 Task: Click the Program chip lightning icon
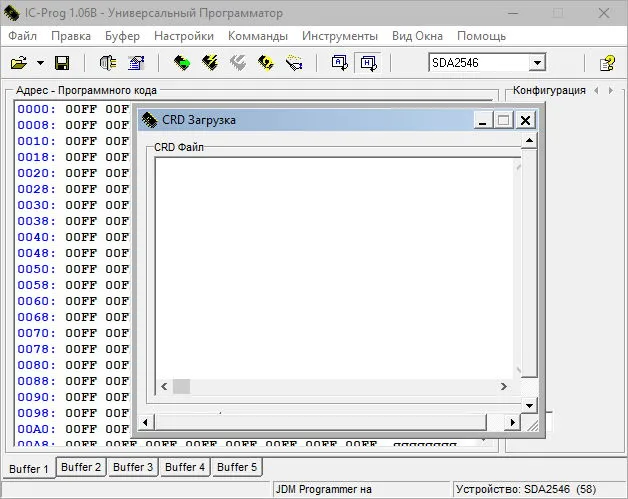210,63
